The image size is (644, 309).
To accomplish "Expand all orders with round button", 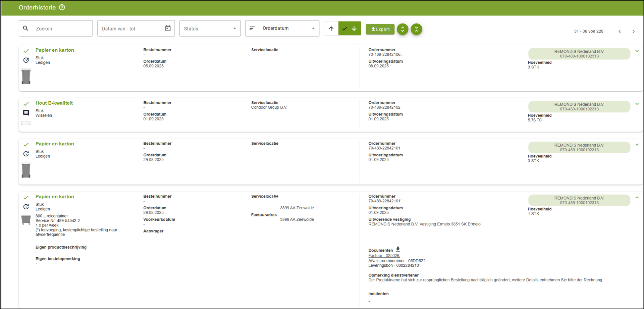I will coord(402,29).
